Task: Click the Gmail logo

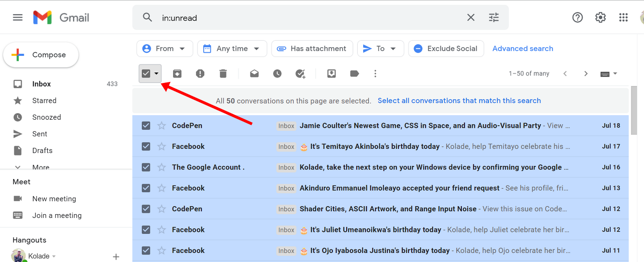Action: point(61,18)
